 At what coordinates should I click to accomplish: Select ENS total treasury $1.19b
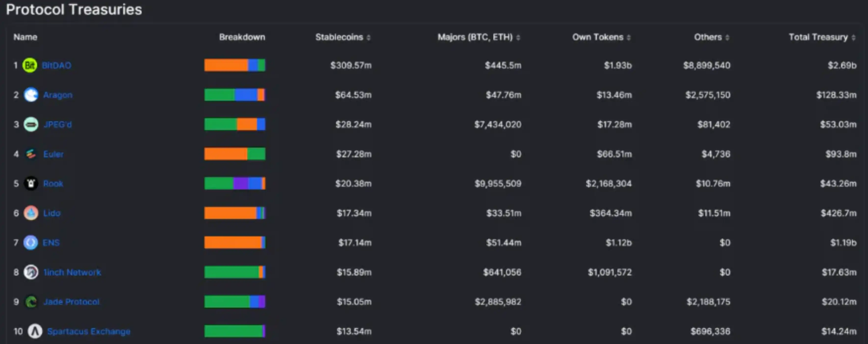point(843,243)
